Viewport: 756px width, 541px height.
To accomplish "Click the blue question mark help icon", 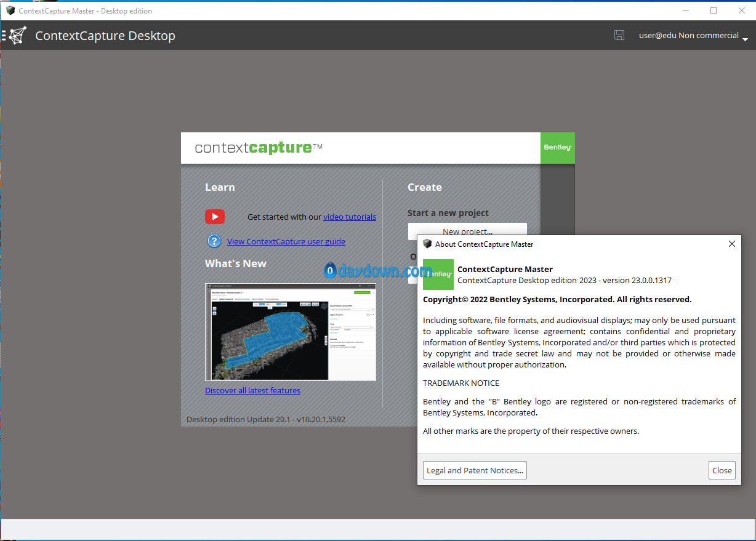I will [x=214, y=241].
